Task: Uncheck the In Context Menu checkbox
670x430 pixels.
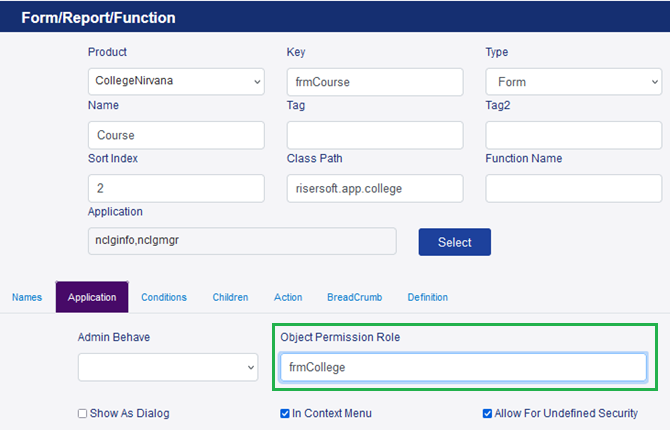Action: pyautogui.click(x=285, y=413)
